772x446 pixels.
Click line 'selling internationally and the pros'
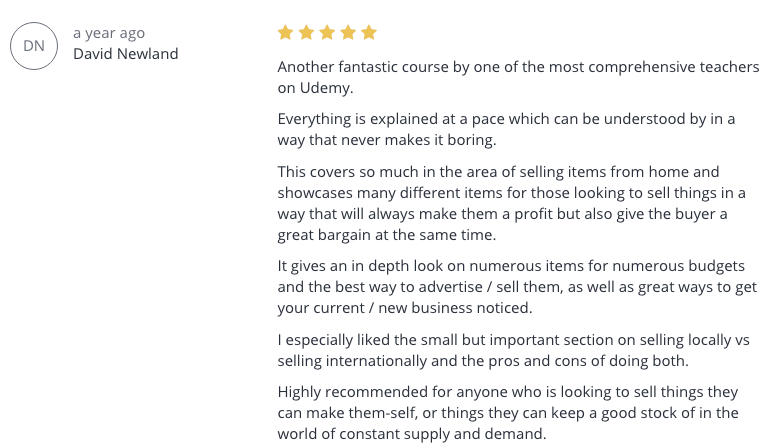(482, 361)
